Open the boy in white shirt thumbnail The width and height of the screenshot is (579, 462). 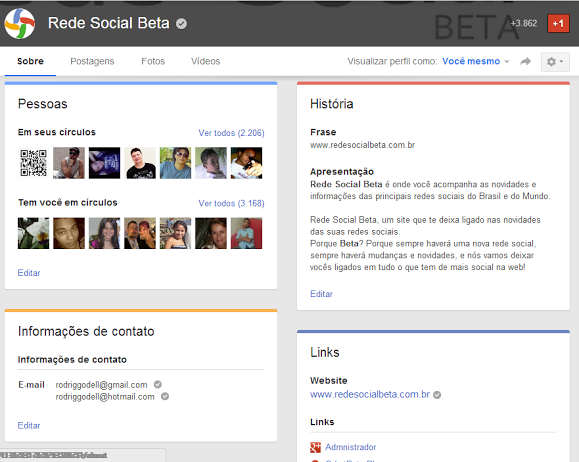click(x=210, y=163)
